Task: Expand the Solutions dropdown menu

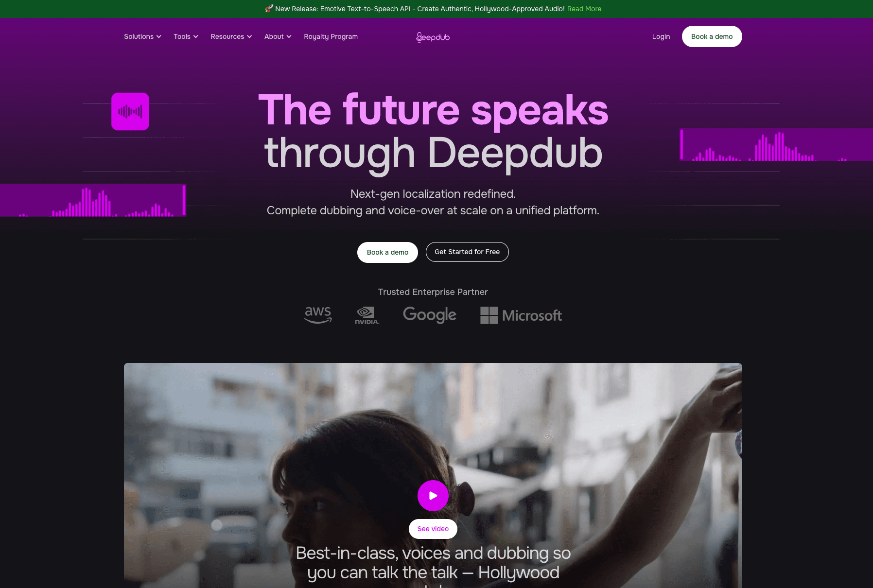Action: tap(142, 36)
